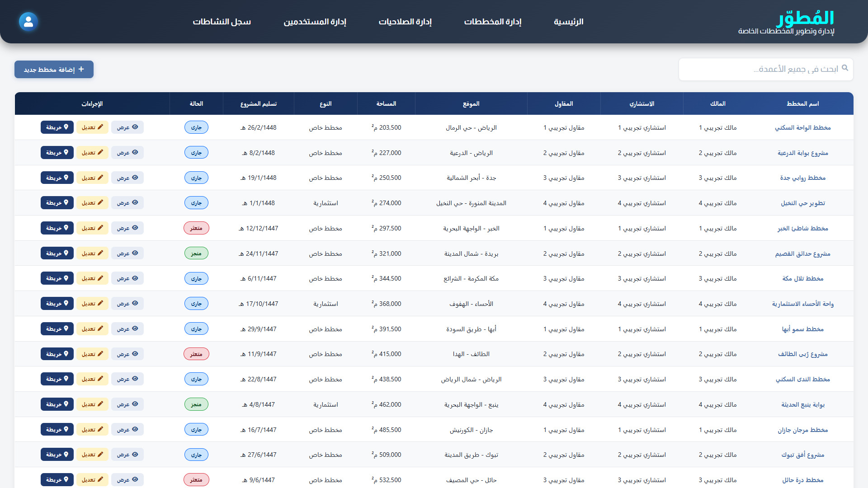The width and height of the screenshot is (868, 488).
Task: Open مخطط مرجان جازان name link
Action: [x=803, y=430]
